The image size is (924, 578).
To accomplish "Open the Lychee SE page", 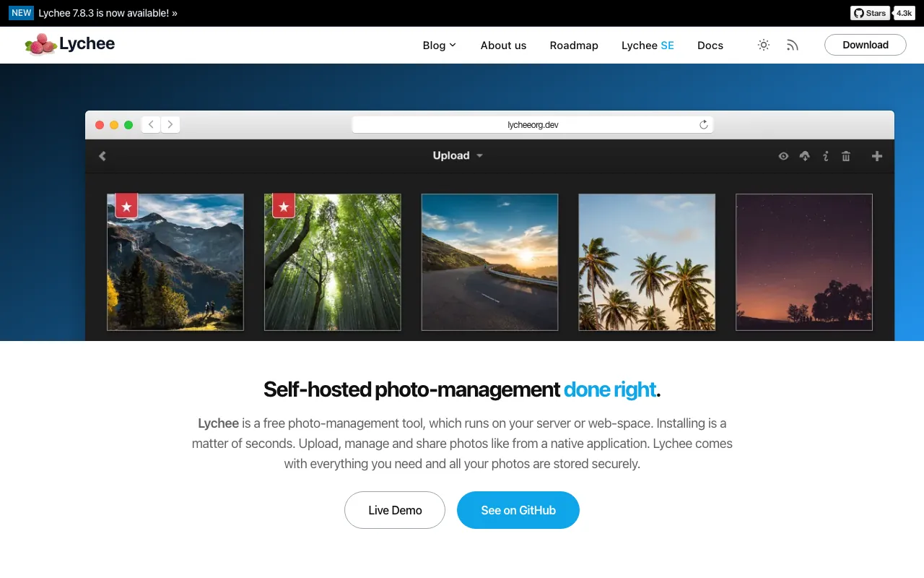I will click(648, 45).
